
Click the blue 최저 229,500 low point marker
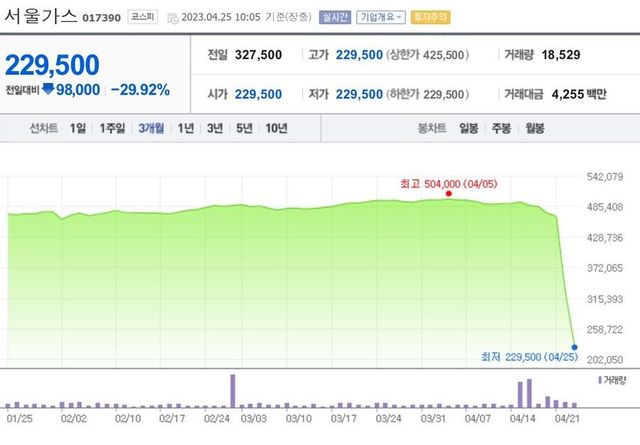coord(574,347)
